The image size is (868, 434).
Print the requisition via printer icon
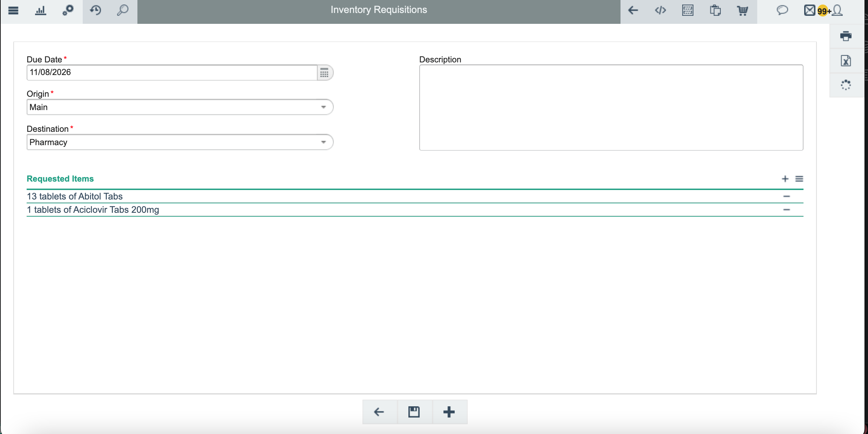(x=846, y=36)
